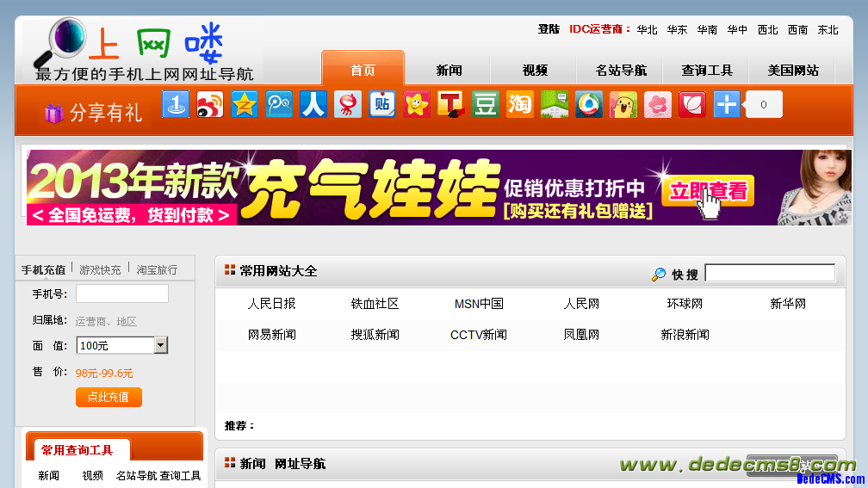Open the 美国网站 tab

(x=793, y=71)
